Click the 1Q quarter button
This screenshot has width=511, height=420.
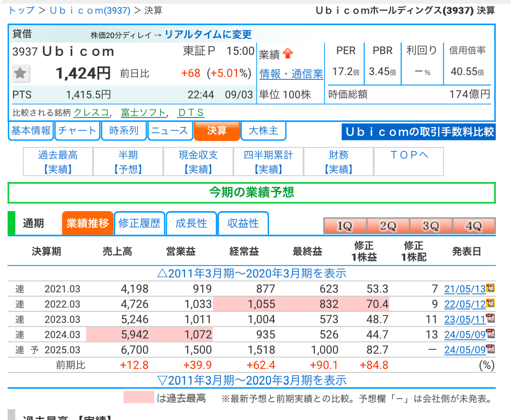(x=345, y=226)
